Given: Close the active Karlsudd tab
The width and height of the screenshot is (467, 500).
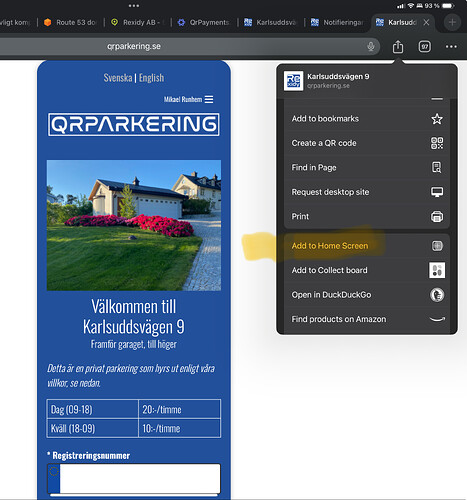Looking at the screenshot, I should pyautogui.click(x=426, y=22).
